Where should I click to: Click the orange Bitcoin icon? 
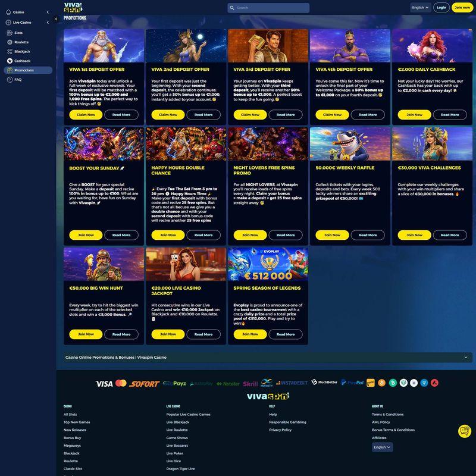pos(381,383)
